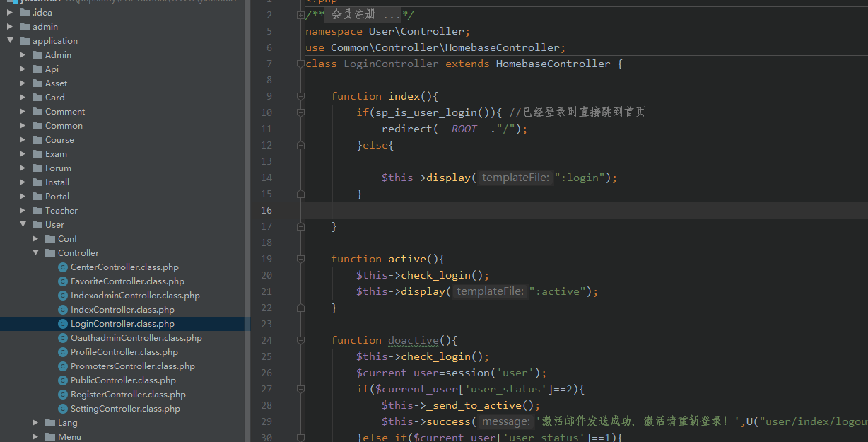Image resolution: width=868 pixels, height=442 pixels.
Task: Click the fold end marker on line 22
Action: tap(300, 308)
